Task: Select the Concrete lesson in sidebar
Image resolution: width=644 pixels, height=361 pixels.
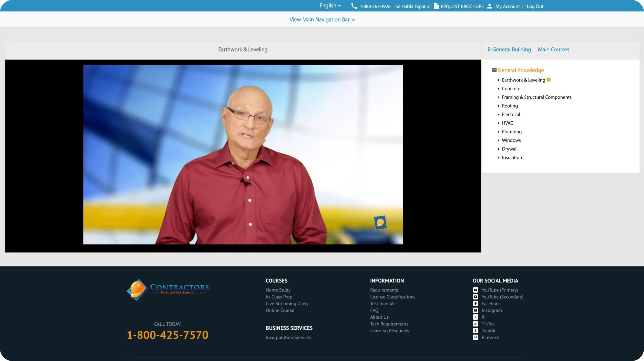Action: (x=511, y=88)
